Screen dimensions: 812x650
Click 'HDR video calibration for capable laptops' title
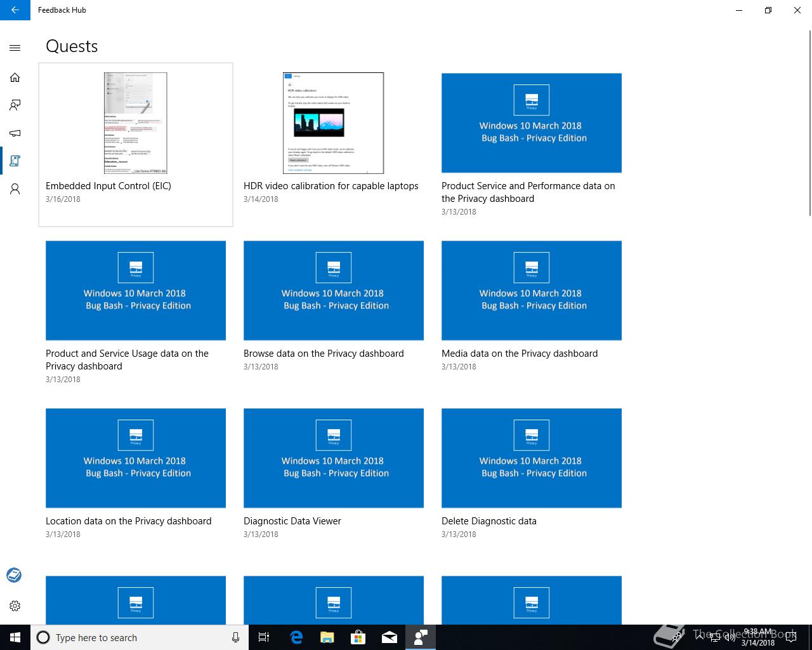(331, 186)
